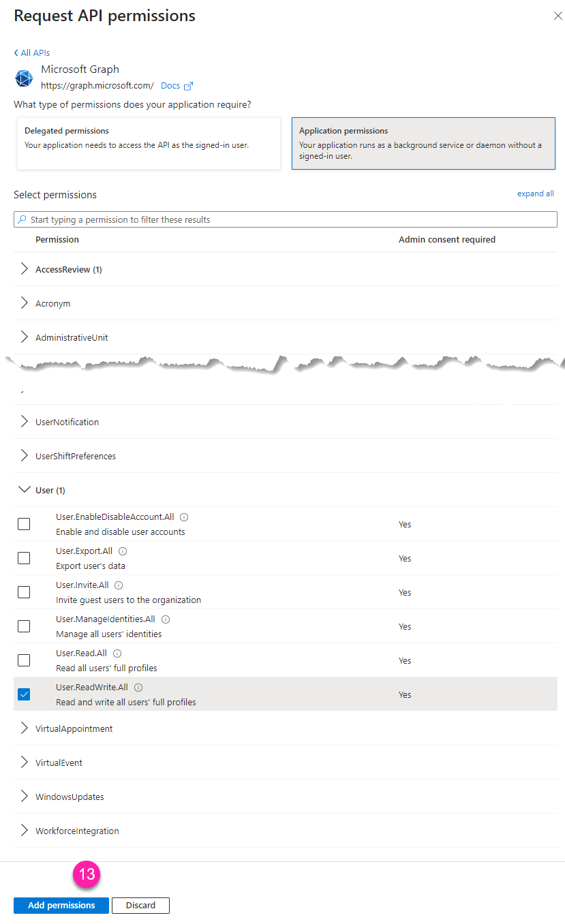Click the permission filter search box
565x924 pixels.
coord(286,219)
